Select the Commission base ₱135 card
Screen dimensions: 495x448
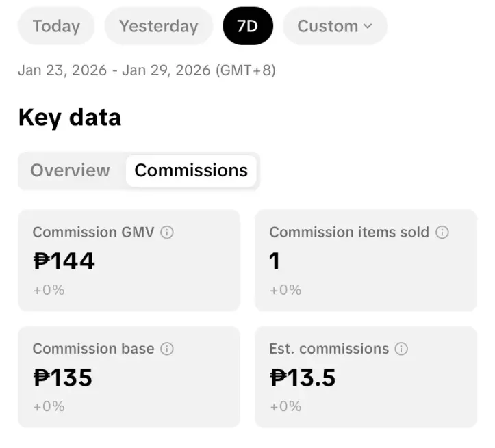click(129, 377)
